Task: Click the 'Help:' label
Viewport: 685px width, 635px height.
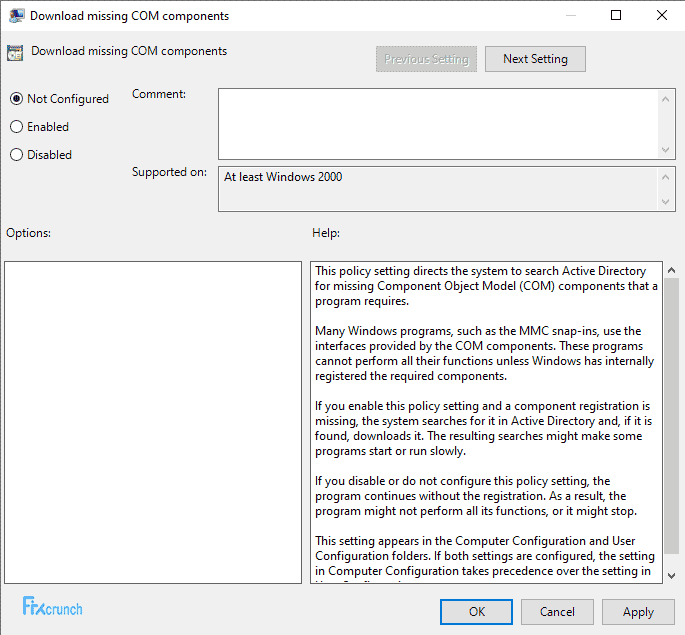Action: [326, 233]
